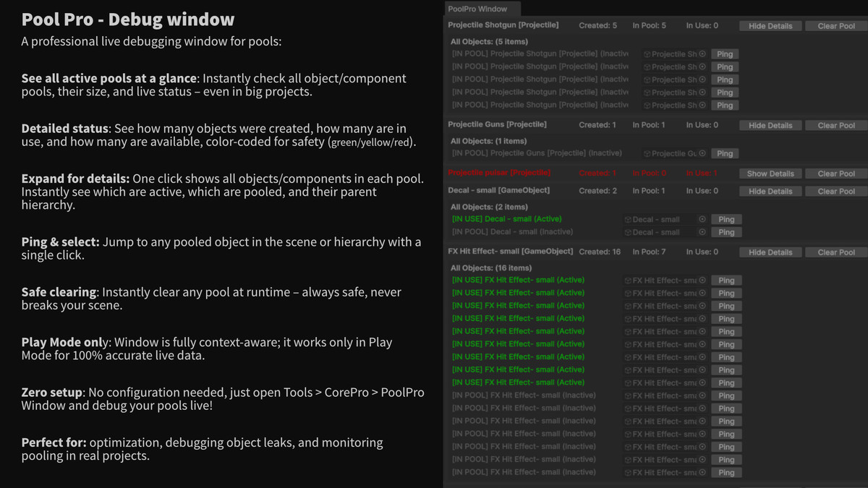
Task: Click the object field of the inactive Decal - small
Action: [665, 233]
